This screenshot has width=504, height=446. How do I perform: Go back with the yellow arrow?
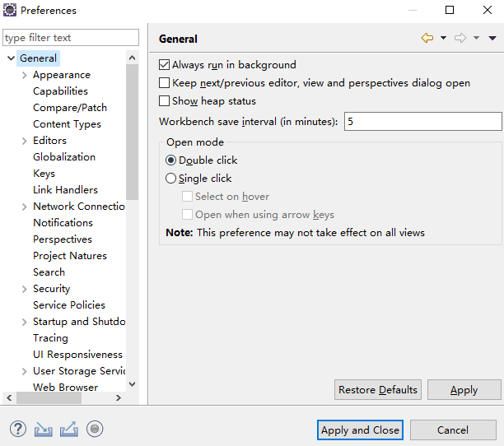[x=427, y=38]
